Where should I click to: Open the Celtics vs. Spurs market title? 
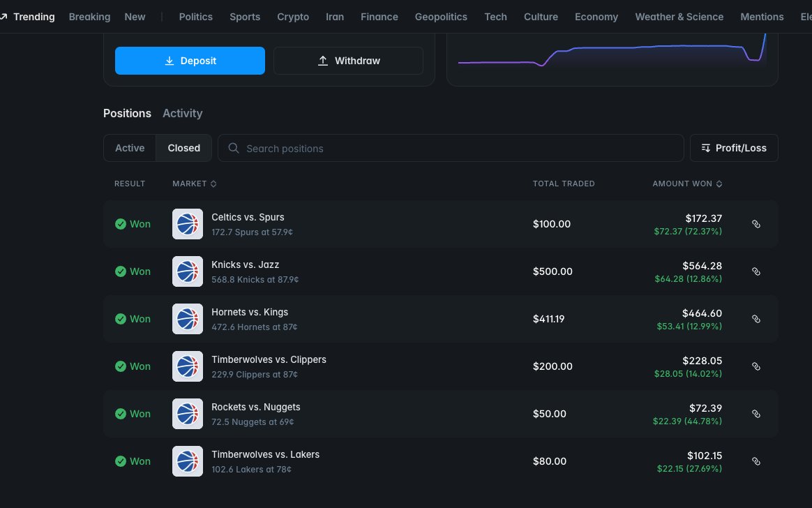coord(248,217)
